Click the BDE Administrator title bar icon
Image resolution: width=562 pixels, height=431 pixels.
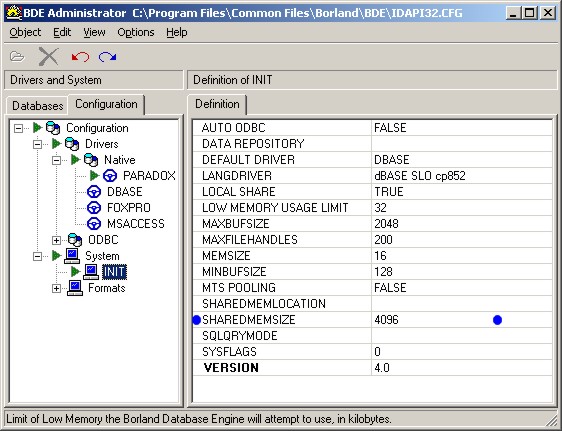click(x=14, y=13)
